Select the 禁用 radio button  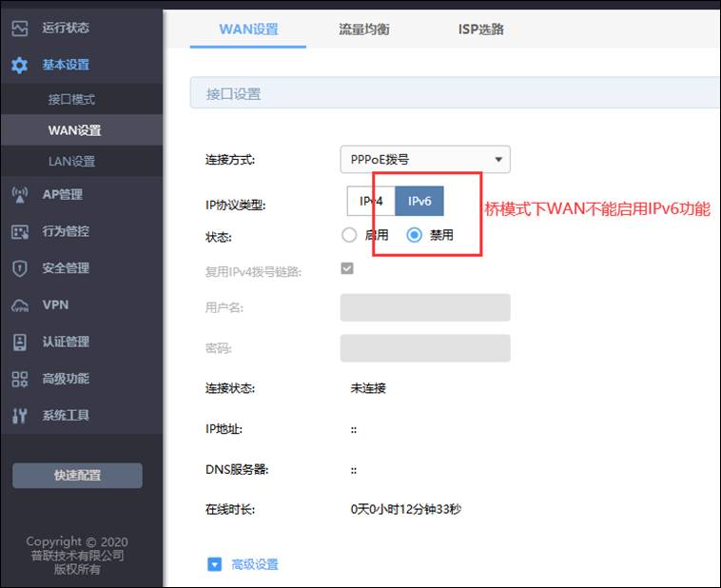pyautogui.click(x=415, y=235)
